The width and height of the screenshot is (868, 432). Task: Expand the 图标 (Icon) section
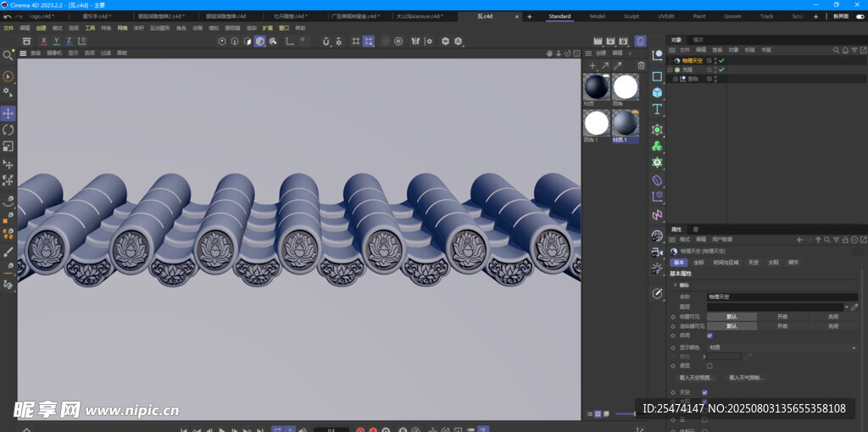click(x=676, y=285)
